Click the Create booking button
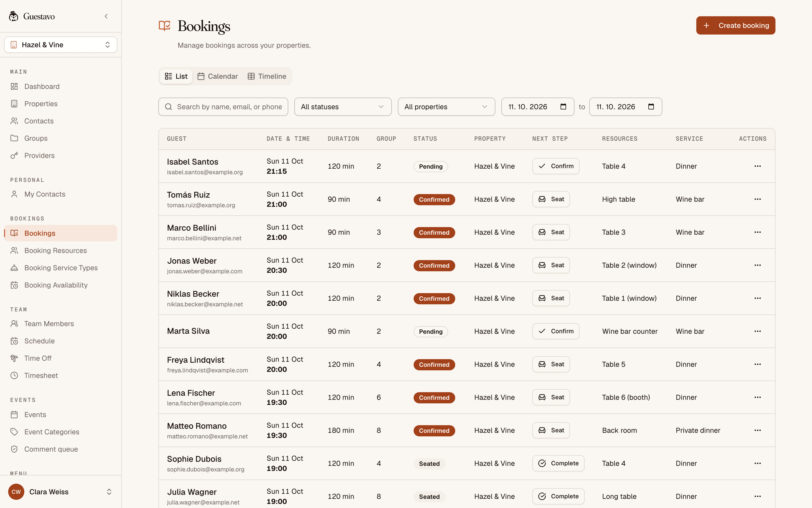 pos(736,26)
